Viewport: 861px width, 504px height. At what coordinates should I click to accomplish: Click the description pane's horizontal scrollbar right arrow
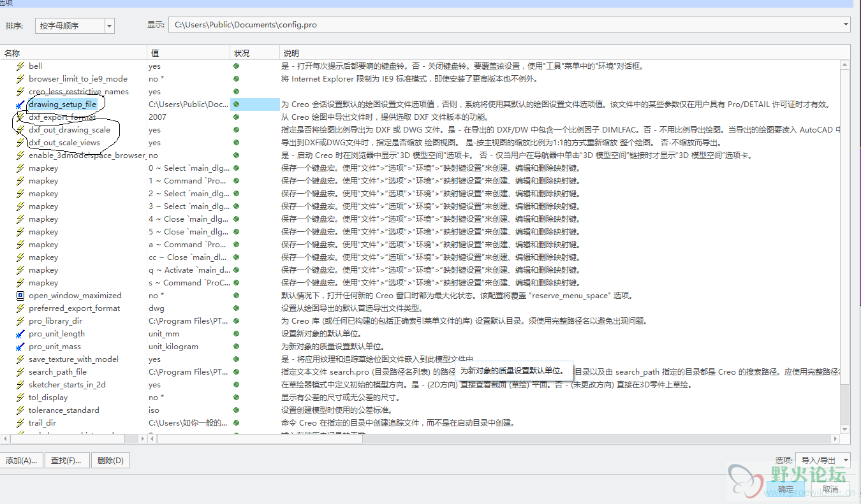click(835, 439)
